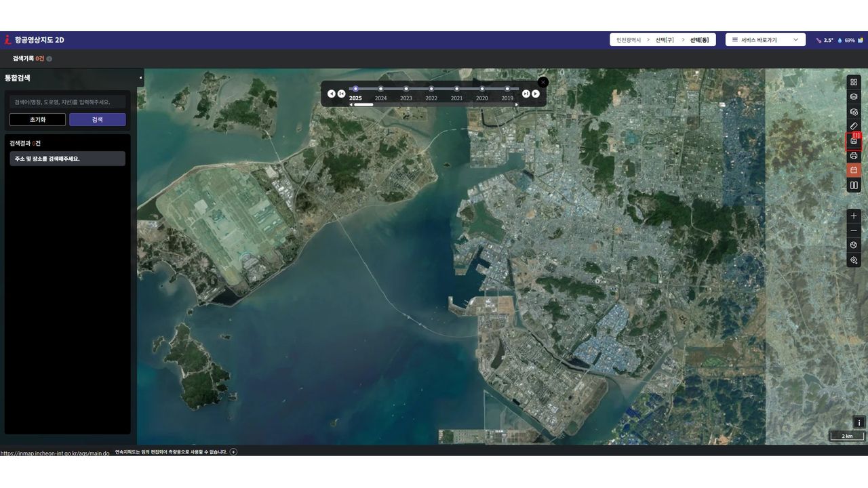This screenshot has width=868, height=488.
Task: Zoom out with the minus button
Action: 854,230
